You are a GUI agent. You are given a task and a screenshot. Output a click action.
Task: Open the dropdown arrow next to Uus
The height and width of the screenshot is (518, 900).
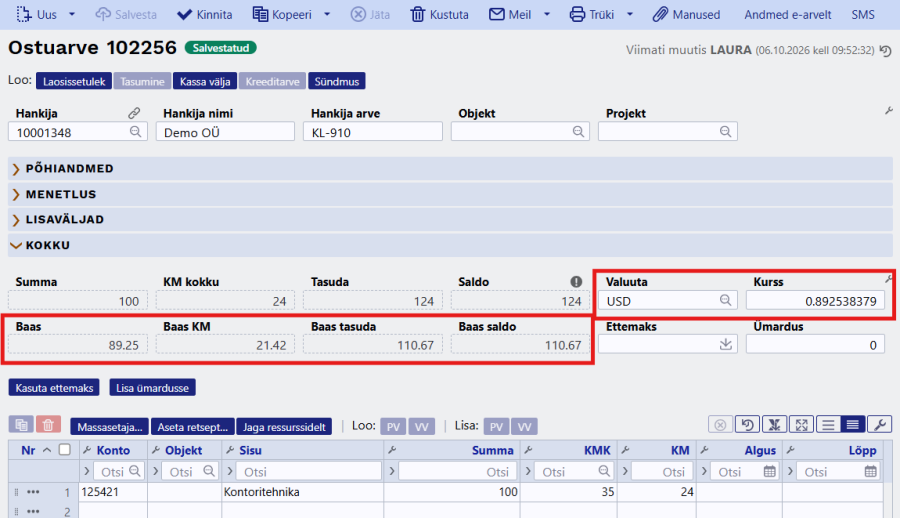(x=72, y=14)
